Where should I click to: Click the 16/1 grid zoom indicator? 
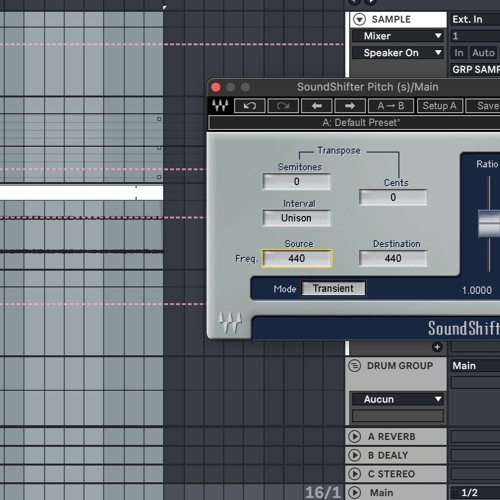point(323,492)
